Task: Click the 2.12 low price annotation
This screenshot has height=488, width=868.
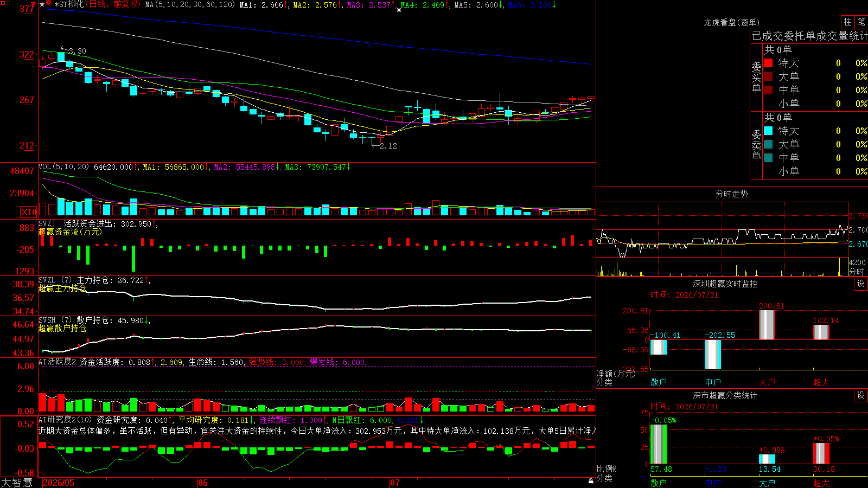Action: click(388, 146)
